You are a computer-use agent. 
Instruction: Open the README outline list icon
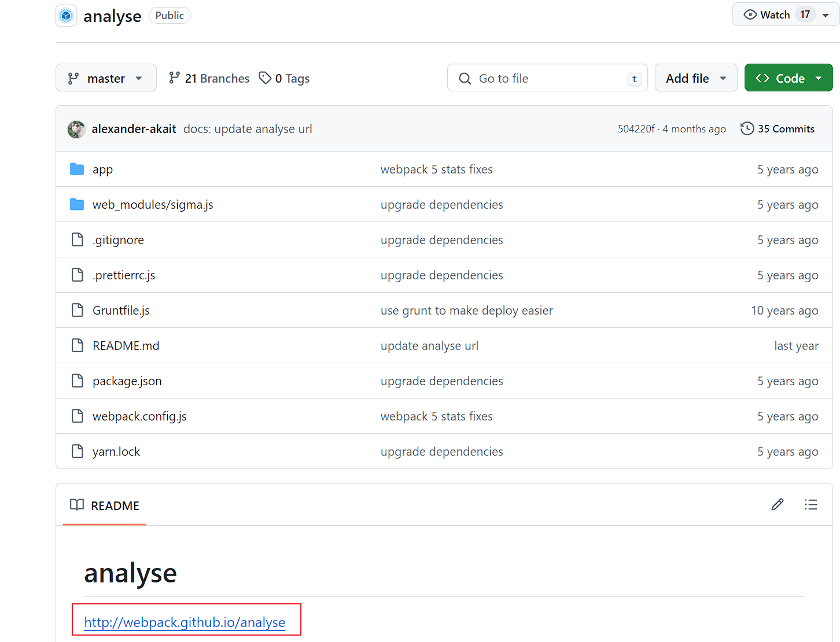pos(810,505)
